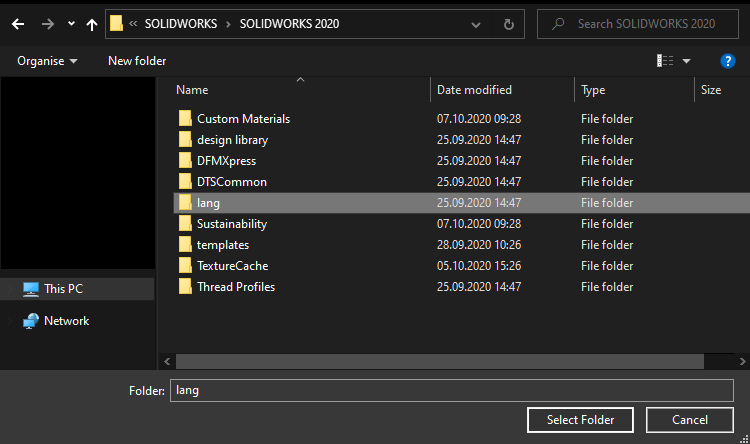Click the Forward navigation arrow
Screen dimensions: 750x444
click(x=47, y=24)
